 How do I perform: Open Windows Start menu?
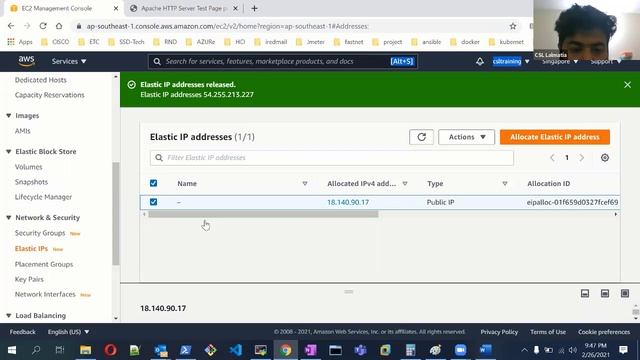tap(12, 350)
